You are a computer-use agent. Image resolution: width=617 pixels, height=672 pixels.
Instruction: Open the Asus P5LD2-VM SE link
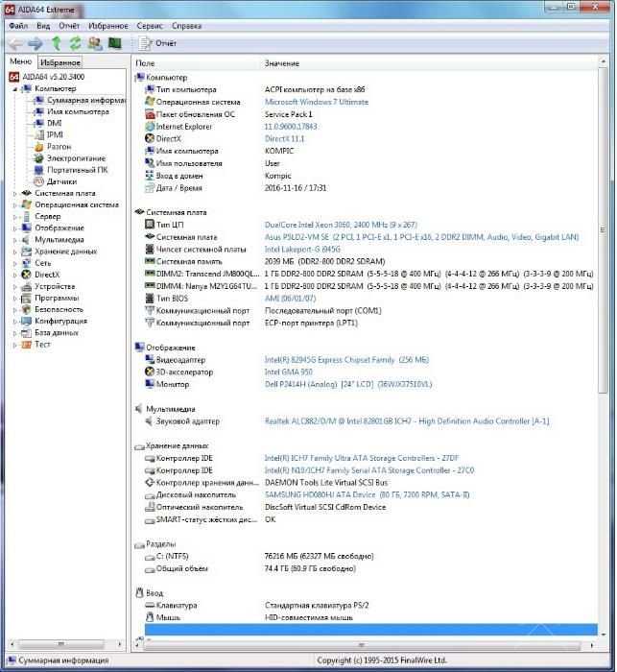421,237
